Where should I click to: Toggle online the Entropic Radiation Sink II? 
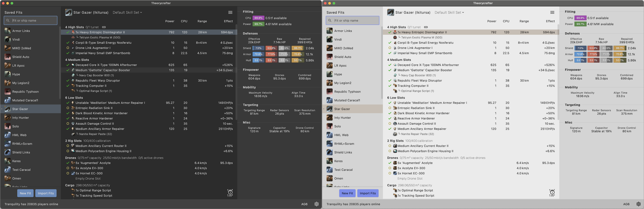click(x=68, y=108)
